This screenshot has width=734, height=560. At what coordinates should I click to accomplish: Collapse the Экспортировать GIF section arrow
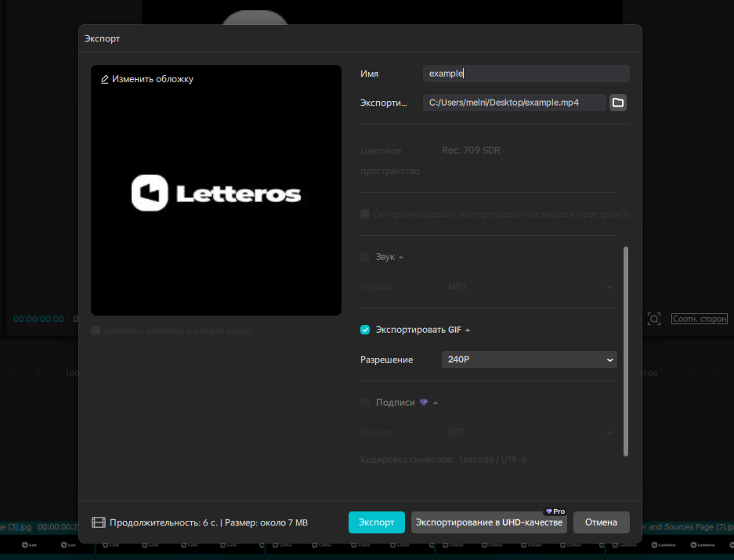(x=468, y=330)
